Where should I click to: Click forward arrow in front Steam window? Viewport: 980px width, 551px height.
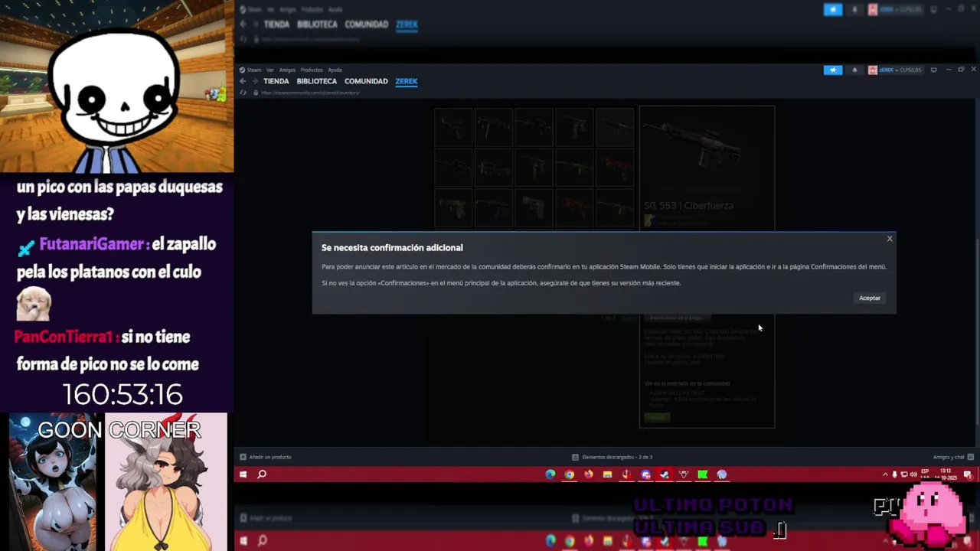coord(254,81)
